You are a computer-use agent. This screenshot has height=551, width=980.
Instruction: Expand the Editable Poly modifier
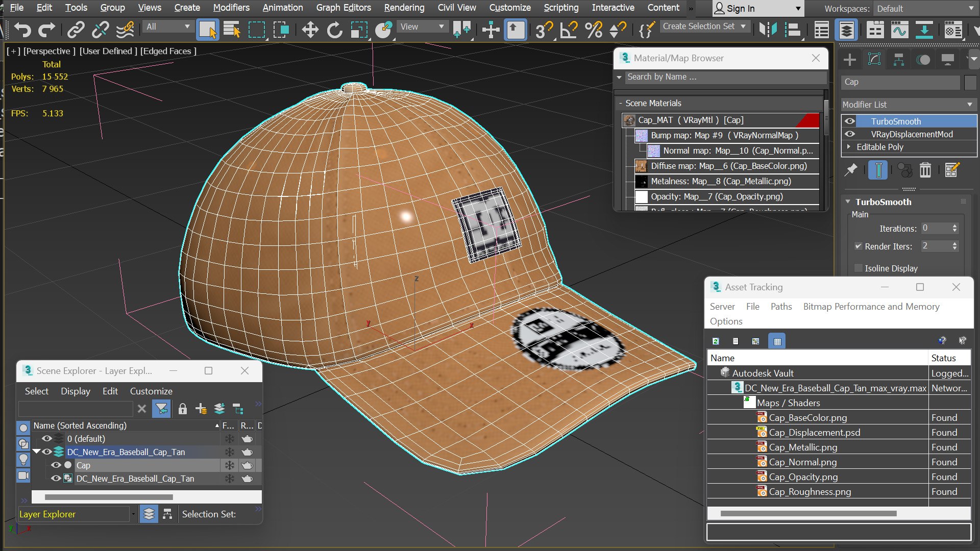[x=849, y=147]
